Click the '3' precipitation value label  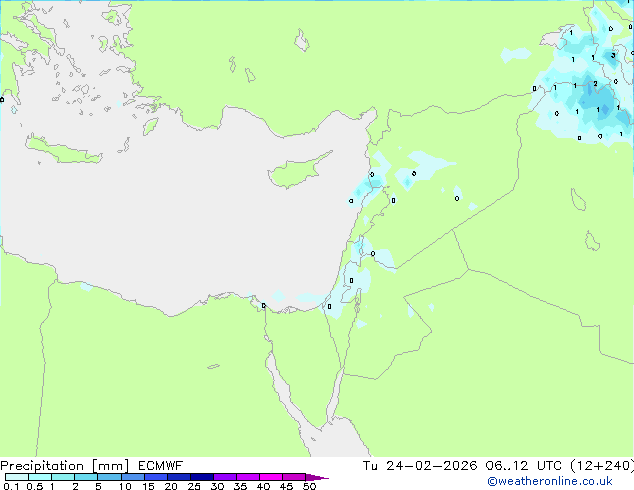[613, 55]
